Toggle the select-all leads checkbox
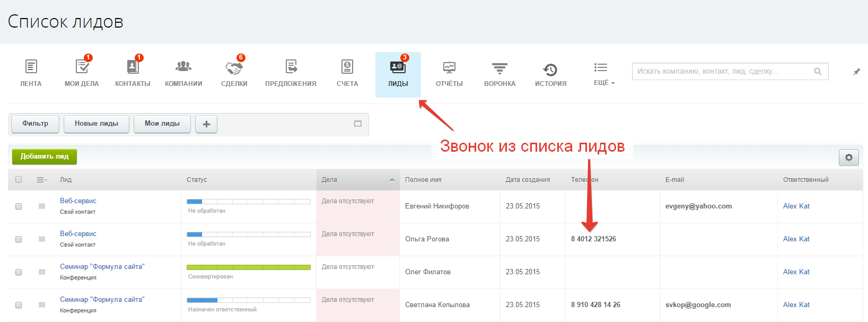 (19, 180)
